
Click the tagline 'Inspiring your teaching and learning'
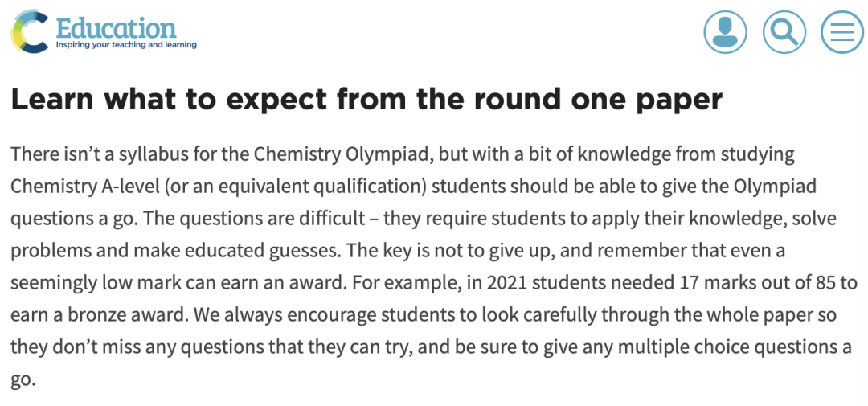(126, 45)
